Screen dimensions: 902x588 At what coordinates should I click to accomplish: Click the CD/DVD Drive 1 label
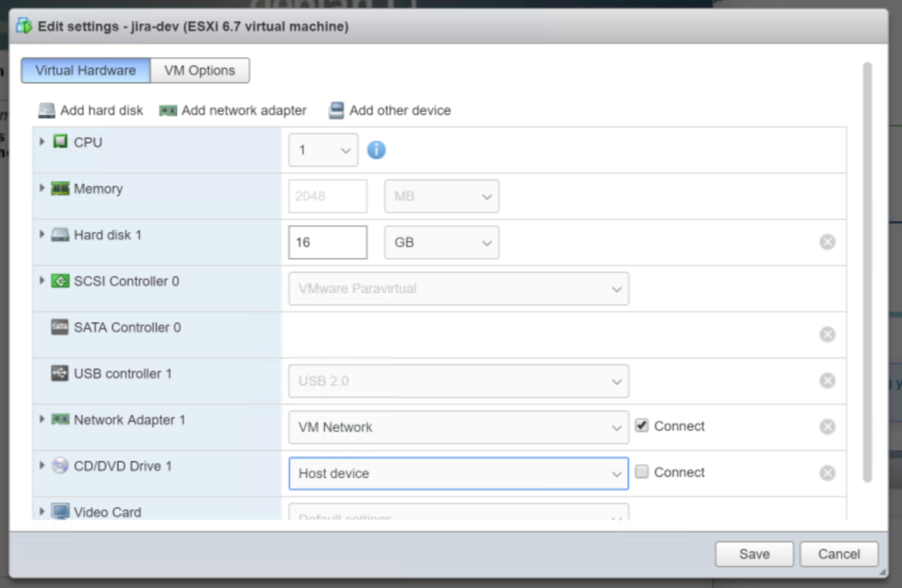point(122,467)
